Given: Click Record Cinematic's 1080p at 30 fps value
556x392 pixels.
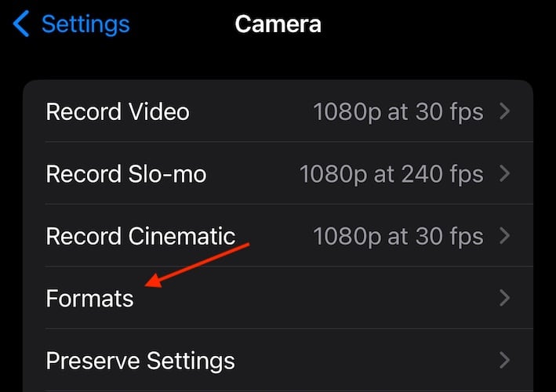Looking at the screenshot, I should pyautogui.click(x=398, y=235).
